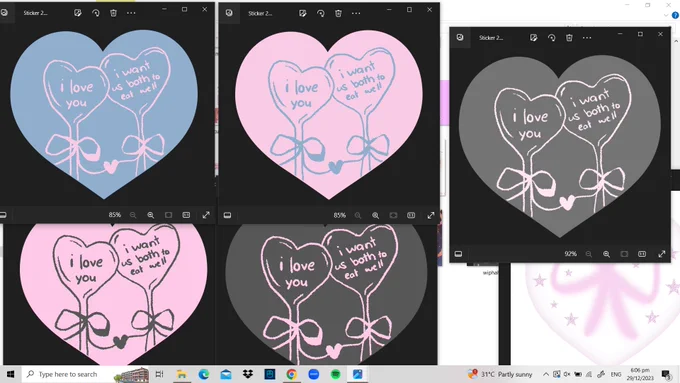Zoom in on the blue heart image
Screen dimensions: 680x383
coord(150,215)
